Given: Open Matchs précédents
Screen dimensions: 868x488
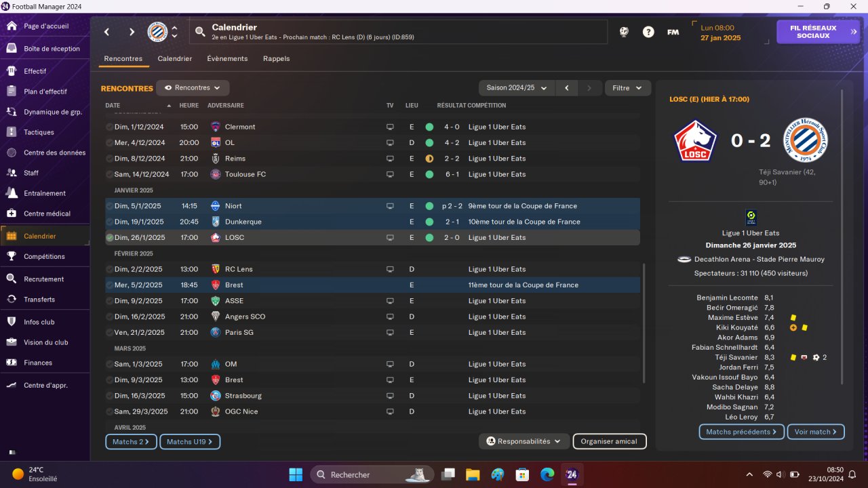Looking at the screenshot, I should pyautogui.click(x=742, y=432).
